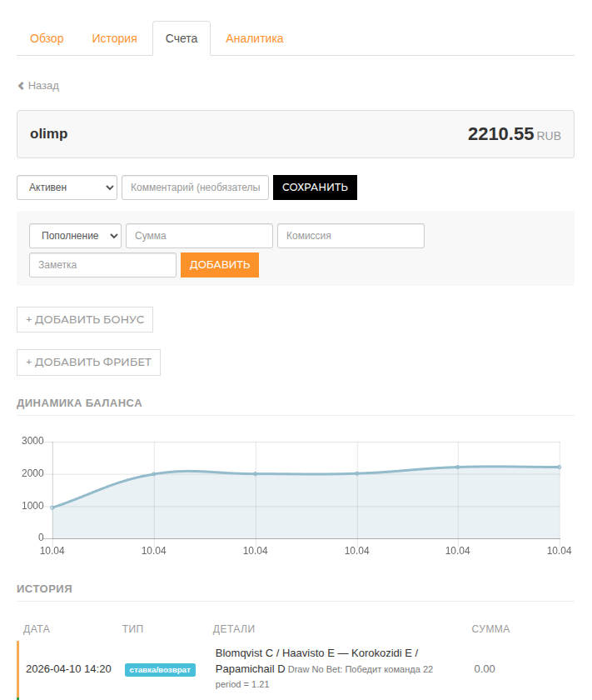Open the Обзор tab

click(x=47, y=38)
